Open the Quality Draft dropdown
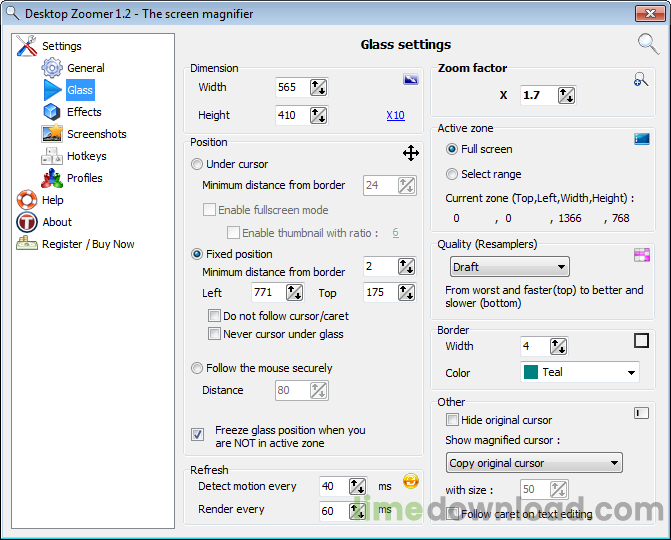671x540 pixels. click(x=509, y=267)
